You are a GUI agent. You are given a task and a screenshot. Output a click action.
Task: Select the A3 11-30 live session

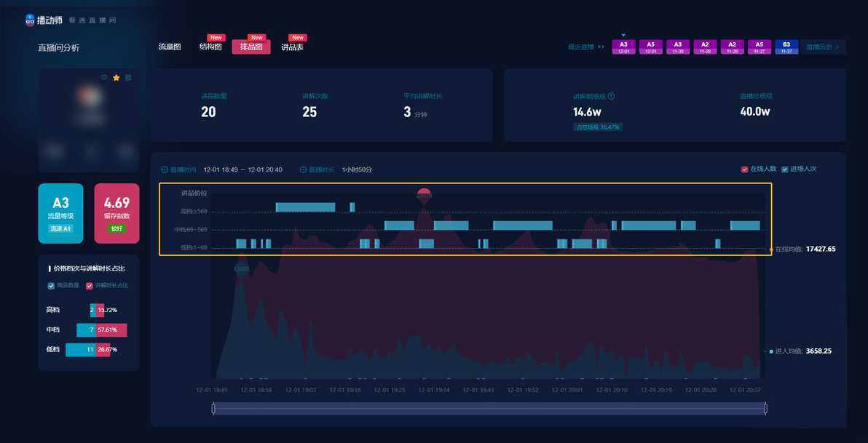[677, 47]
